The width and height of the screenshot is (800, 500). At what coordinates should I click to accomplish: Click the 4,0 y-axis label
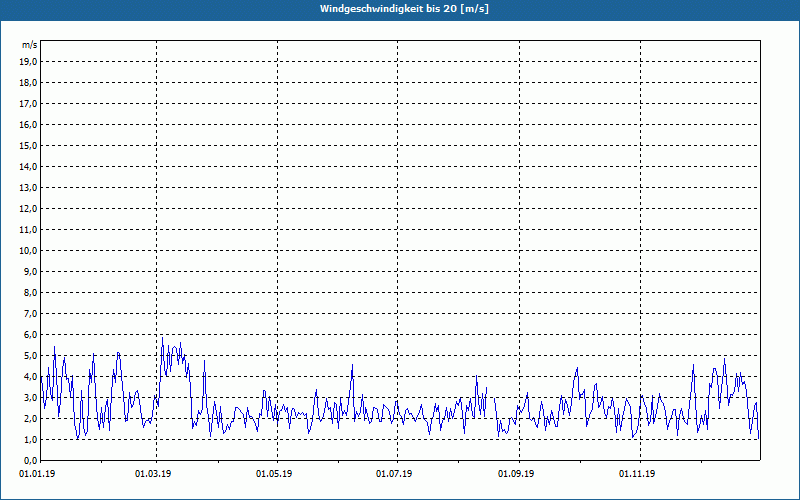tap(30, 377)
